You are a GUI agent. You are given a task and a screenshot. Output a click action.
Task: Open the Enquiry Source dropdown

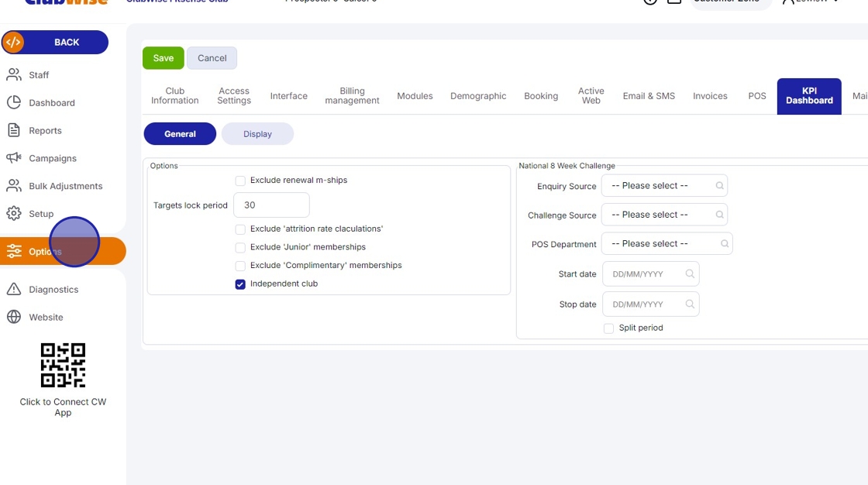[x=664, y=186]
